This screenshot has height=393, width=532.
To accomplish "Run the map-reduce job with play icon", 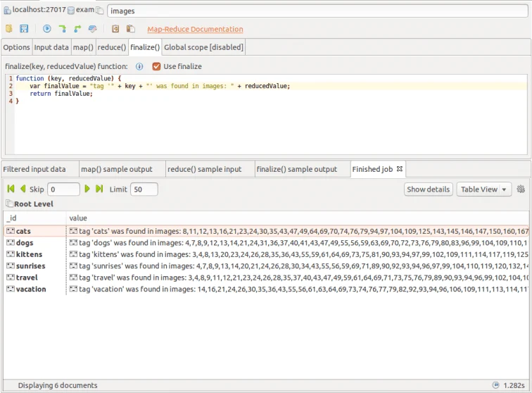I will coord(47,29).
